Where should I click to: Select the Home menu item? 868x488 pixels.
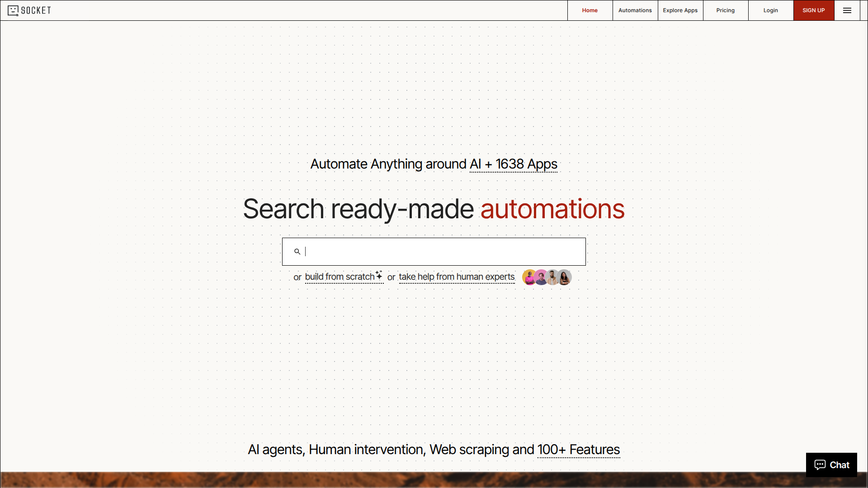[590, 10]
